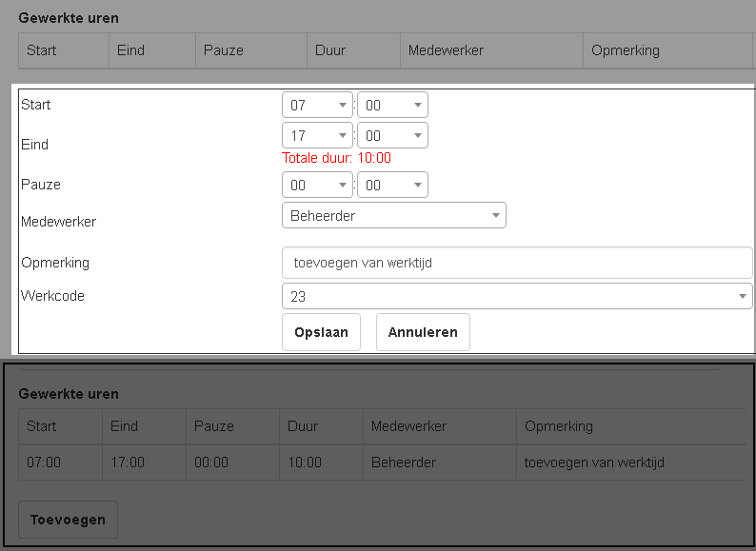Click the Duur column header above the 10:00 cell

(x=304, y=426)
